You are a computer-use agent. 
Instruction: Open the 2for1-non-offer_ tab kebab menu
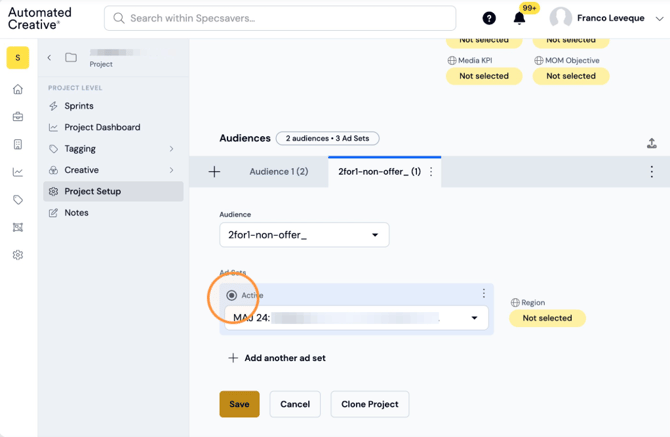point(431,172)
